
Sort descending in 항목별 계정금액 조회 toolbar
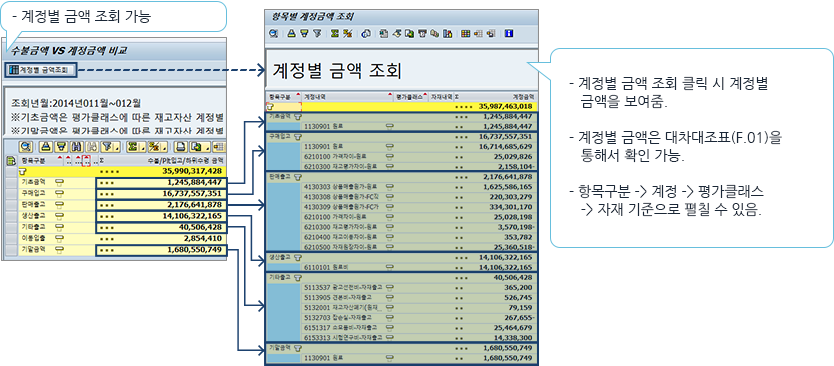304,34
